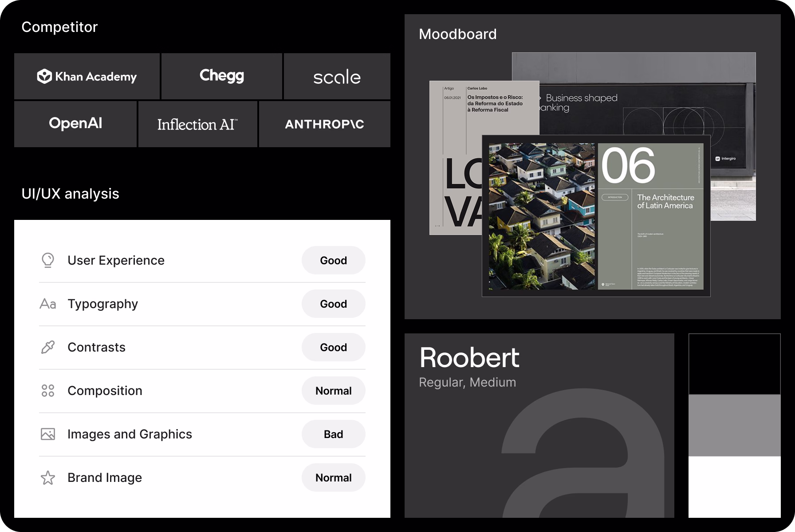Viewport: 795px width, 532px height.
Task: Click the User Experience label
Action: pyautogui.click(x=116, y=260)
